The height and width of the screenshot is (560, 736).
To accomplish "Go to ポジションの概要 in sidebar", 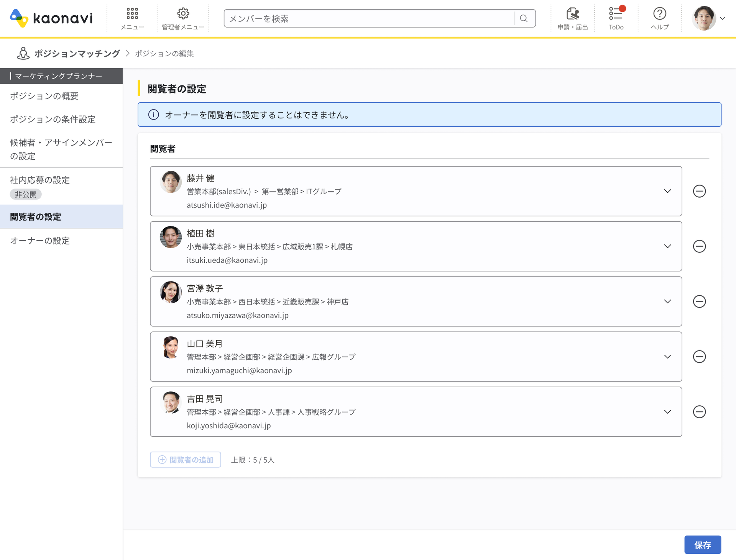I will coord(44,96).
